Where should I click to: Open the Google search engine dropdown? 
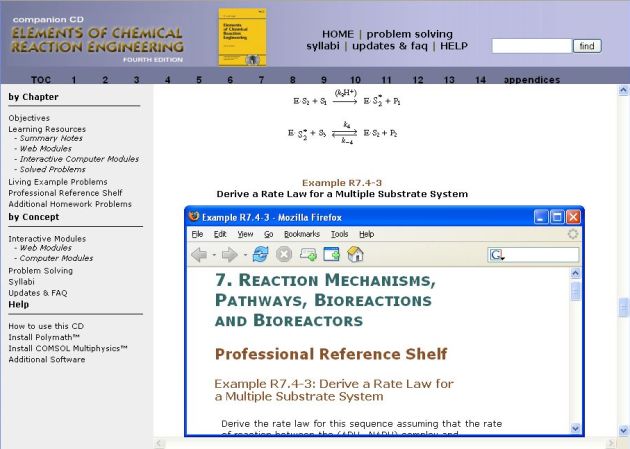point(497,255)
